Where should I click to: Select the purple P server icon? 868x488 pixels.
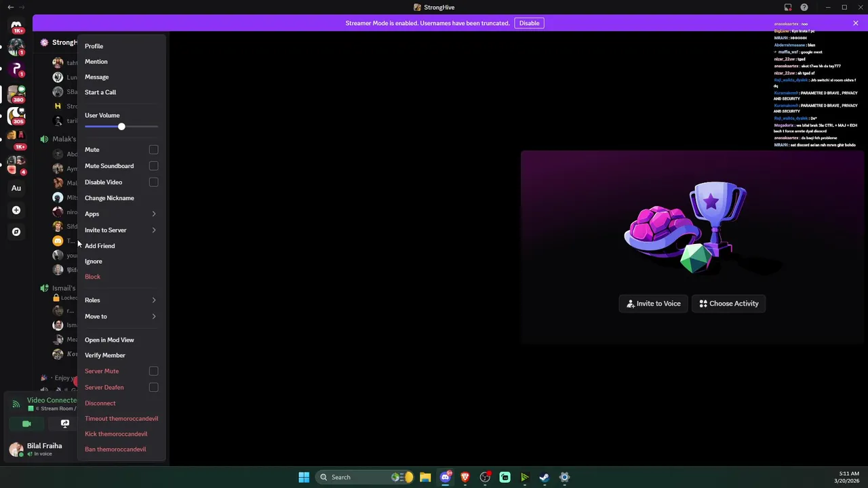16,68
